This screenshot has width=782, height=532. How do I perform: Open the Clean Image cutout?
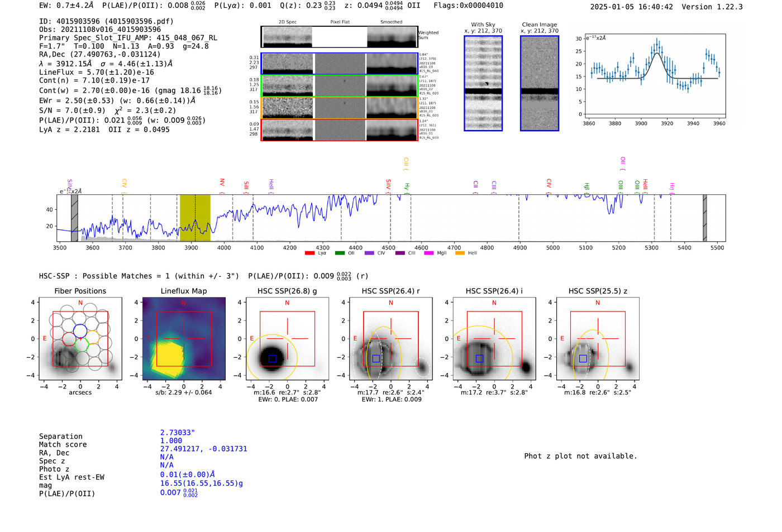pyautogui.click(x=540, y=83)
